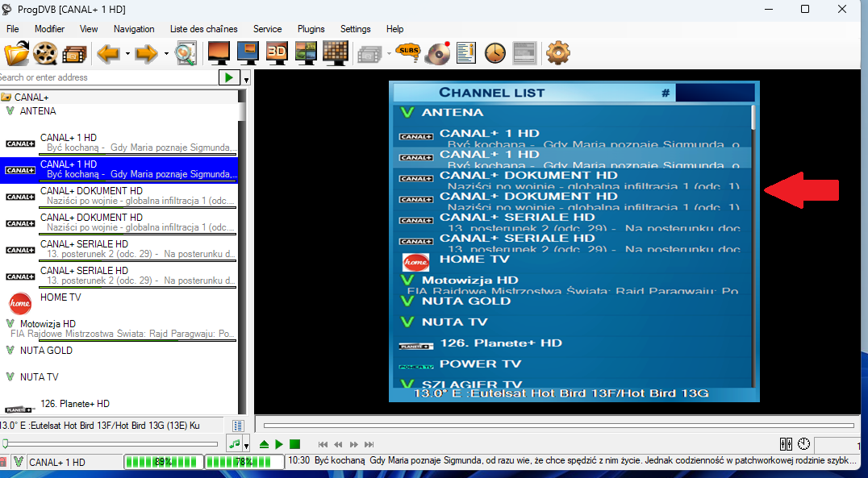Open the info document toolbar icon
Image resolution: width=868 pixels, height=478 pixels.
466,53
